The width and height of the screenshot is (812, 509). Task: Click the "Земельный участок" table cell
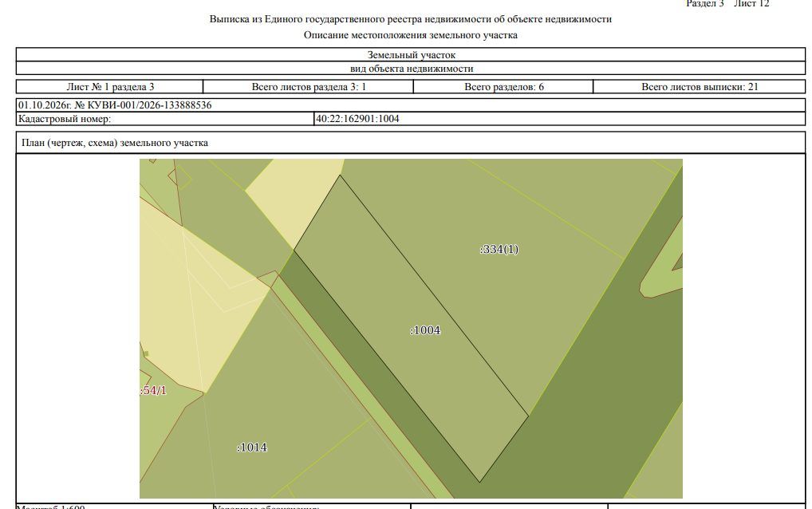[411, 54]
